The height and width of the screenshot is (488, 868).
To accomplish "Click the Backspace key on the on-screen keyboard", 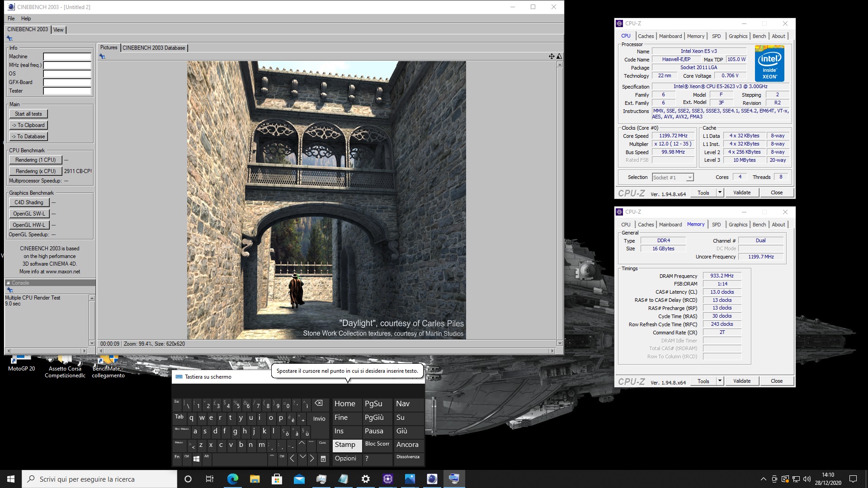I will click(x=319, y=404).
